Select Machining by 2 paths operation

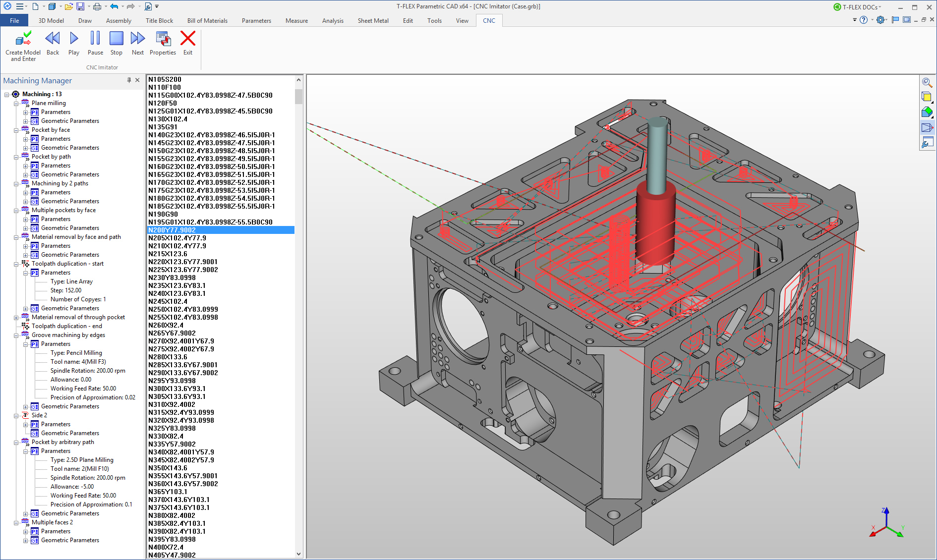(60, 183)
